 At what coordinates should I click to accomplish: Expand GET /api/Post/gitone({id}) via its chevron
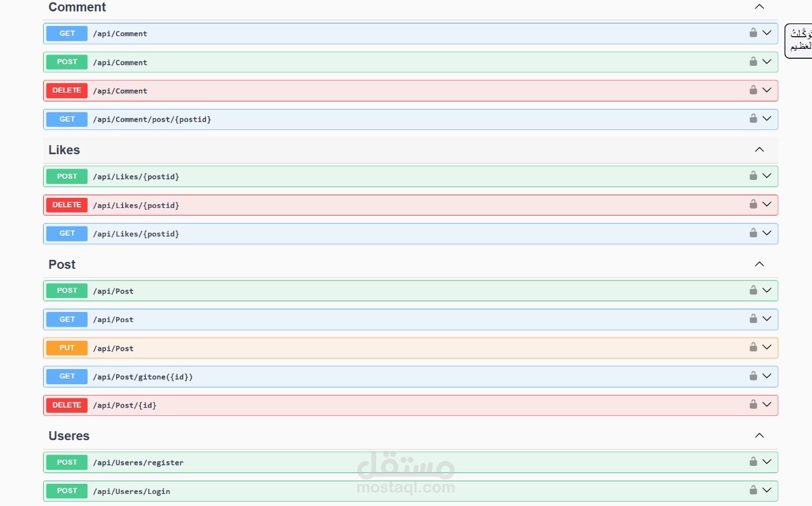(767, 376)
